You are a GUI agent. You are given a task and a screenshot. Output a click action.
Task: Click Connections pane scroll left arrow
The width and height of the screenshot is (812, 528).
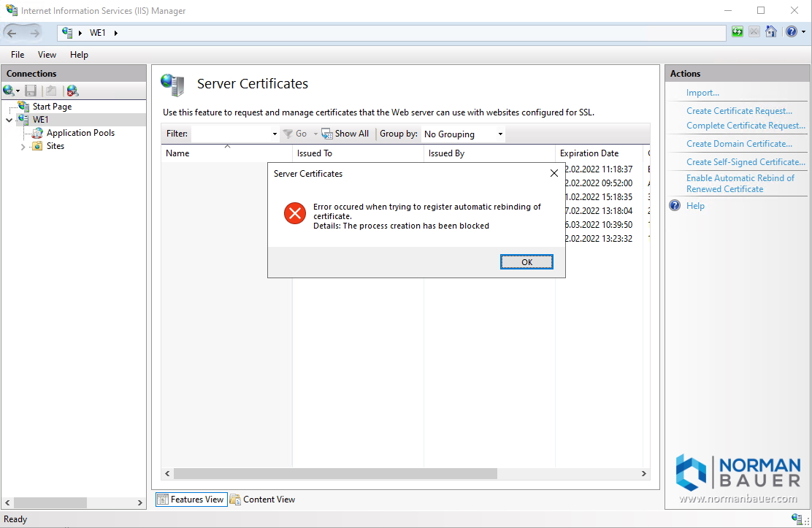pyautogui.click(x=7, y=502)
